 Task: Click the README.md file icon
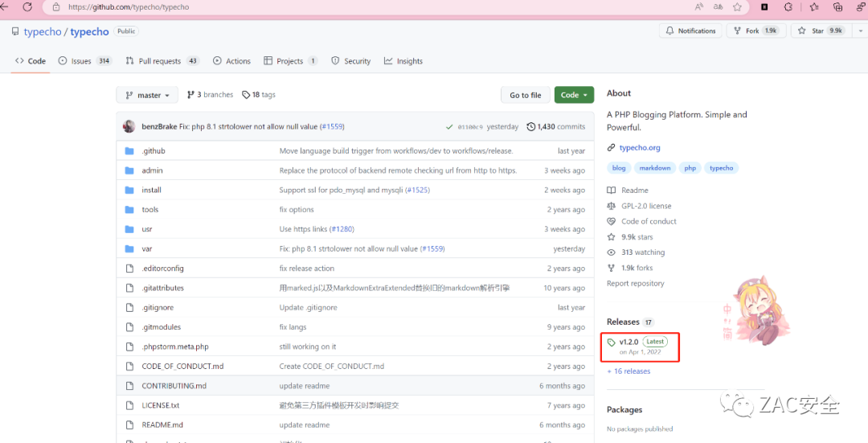point(129,425)
